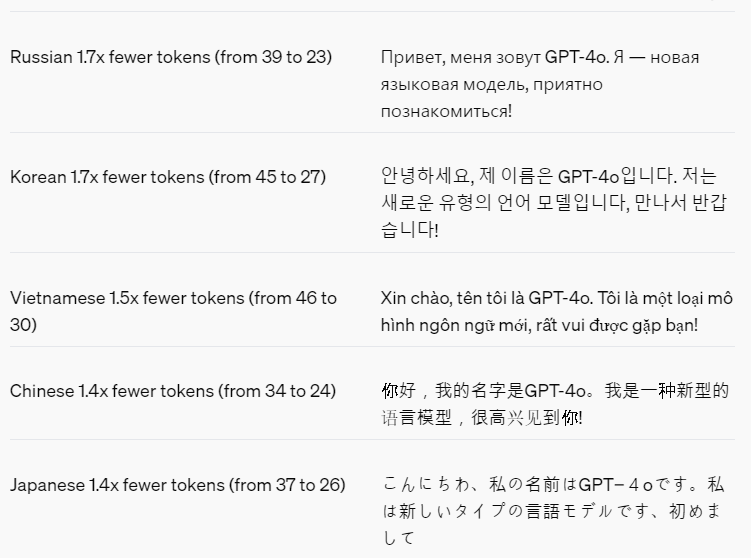Select the Chinese sample sentence text
This screenshot has height=558, width=751.
(555, 404)
